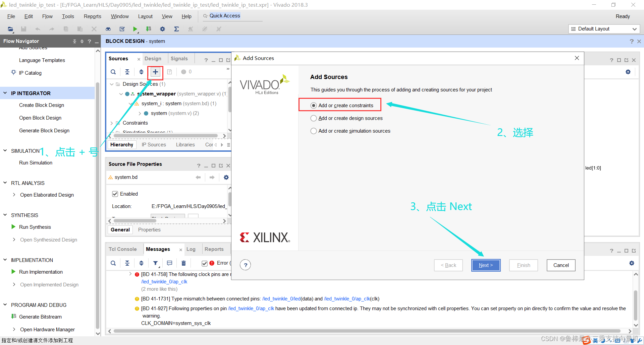Open Hardware Manager in Flow Navigator
The height and width of the screenshot is (345, 644).
[47, 329]
